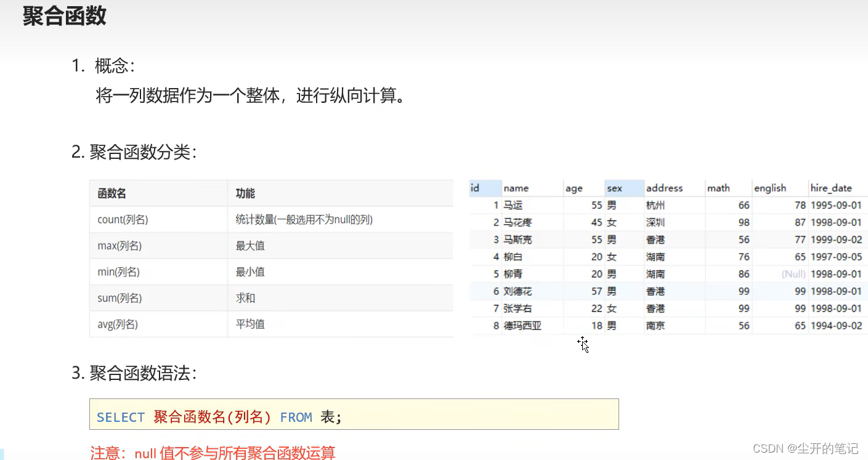Viewport: 868px width, 460px height.
Task: Click age 57 in 刘德花 row
Action: pyautogui.click(x=596, y=291)
